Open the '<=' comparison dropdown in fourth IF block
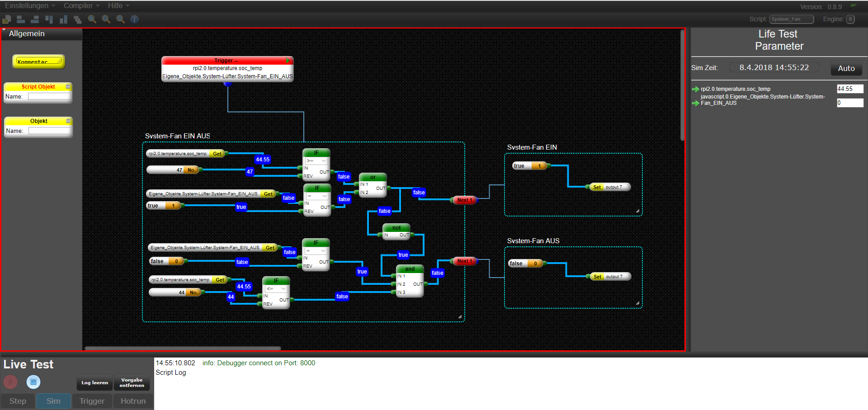The width and height of the screenshot is (868, 410). point(276,288)
